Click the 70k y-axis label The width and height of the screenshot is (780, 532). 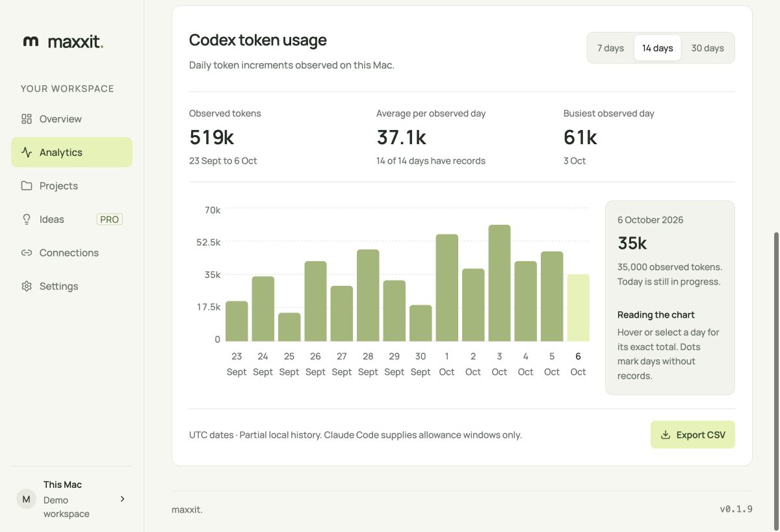pos(213,210)
